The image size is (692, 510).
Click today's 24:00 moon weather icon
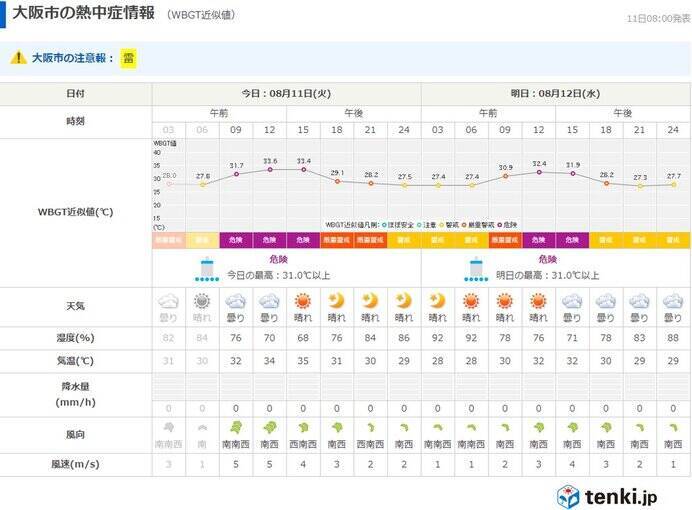pos(403,301)
